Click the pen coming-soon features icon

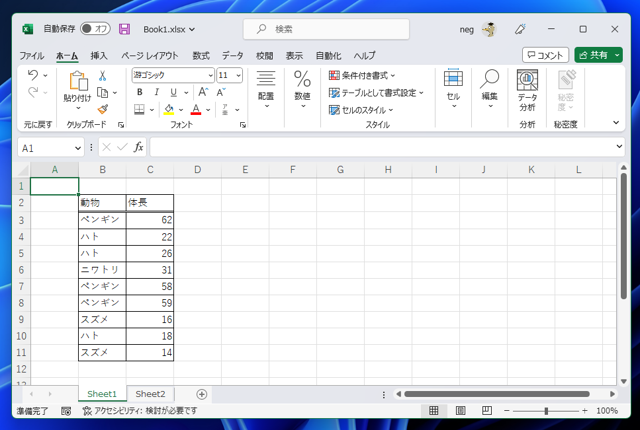click(x=520, y=29)
